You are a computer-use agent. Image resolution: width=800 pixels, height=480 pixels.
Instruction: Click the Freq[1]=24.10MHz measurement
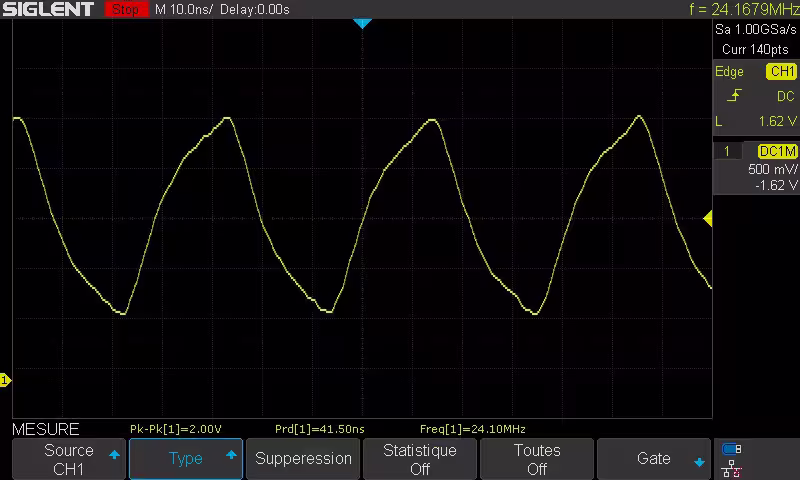pyautogui.click(x=472, y=429)
